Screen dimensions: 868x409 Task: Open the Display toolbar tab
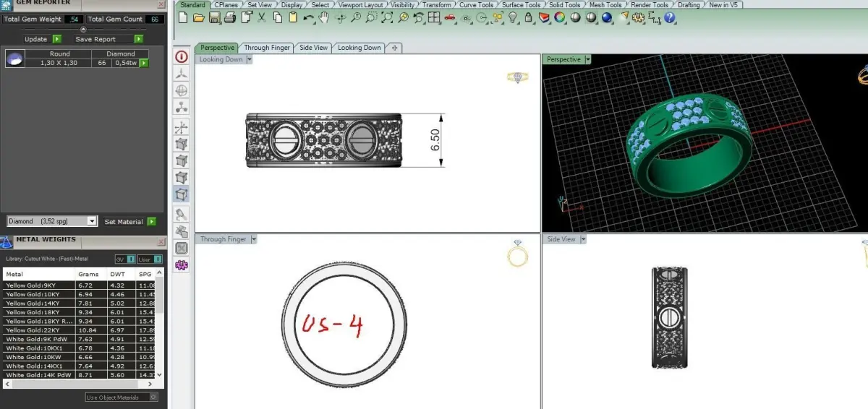[292, 4]
